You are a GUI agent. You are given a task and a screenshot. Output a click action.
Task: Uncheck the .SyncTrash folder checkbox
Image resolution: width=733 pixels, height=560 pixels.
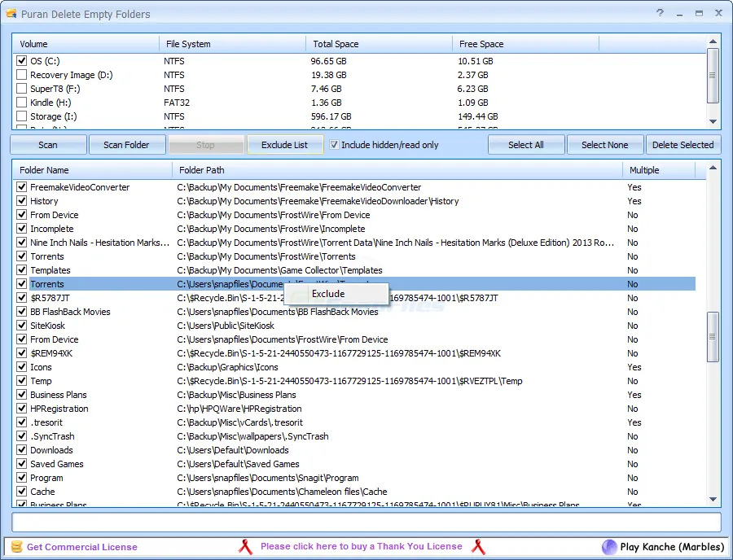[x=21, y=436]
